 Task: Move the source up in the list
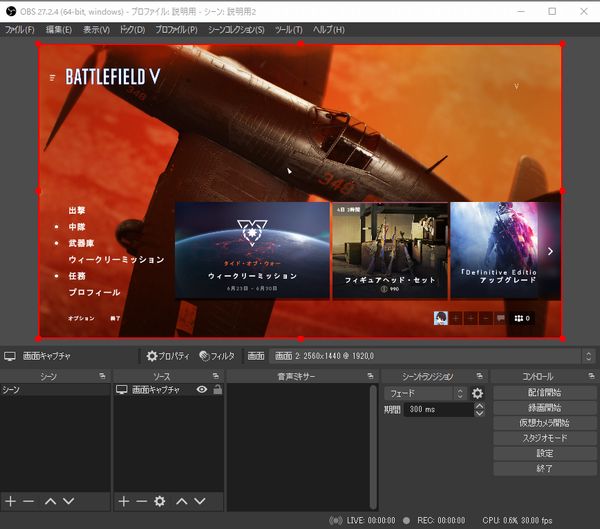tap(181, 501)
